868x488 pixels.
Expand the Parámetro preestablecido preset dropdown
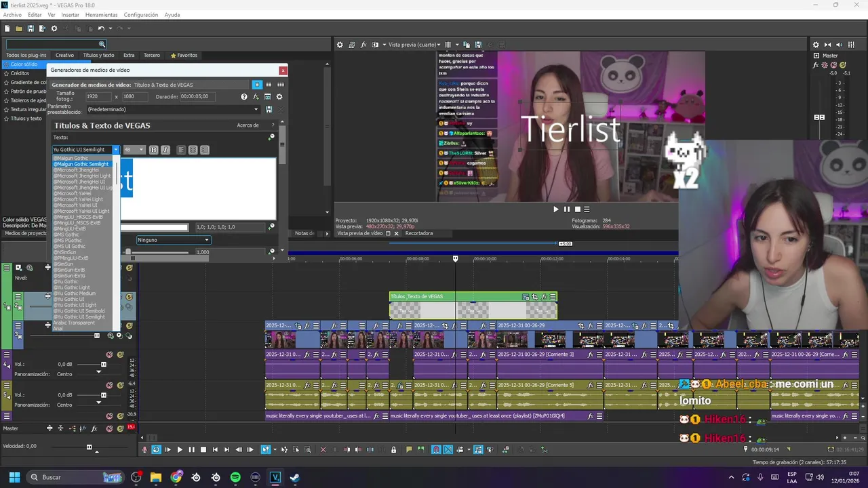pyautogui.click(x=256, y=109)
